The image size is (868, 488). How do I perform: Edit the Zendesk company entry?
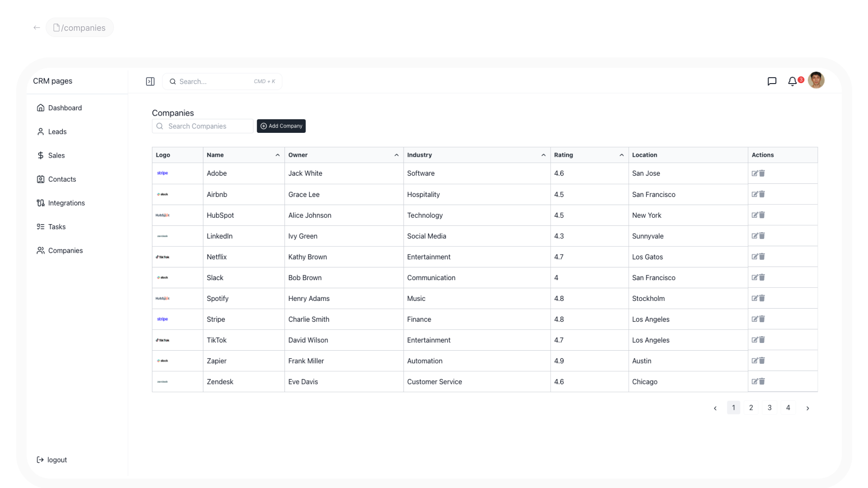pyautogui.click(x=755, y=381)
